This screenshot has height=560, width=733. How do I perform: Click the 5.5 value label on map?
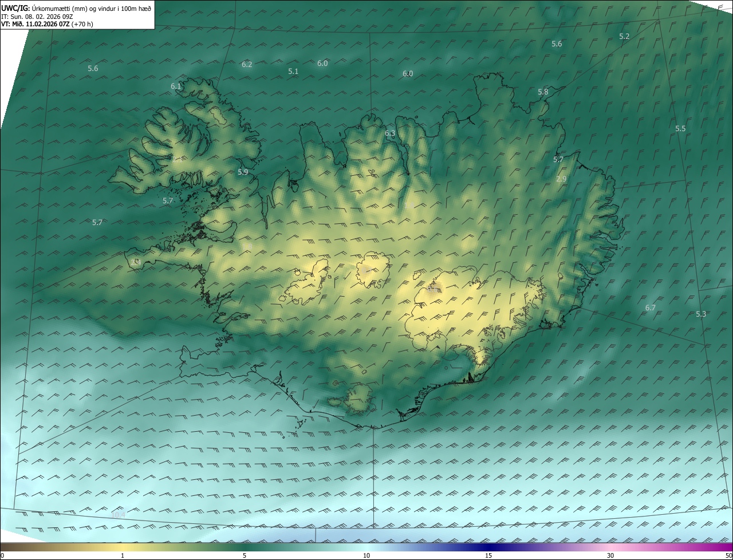tap(680, 128)
